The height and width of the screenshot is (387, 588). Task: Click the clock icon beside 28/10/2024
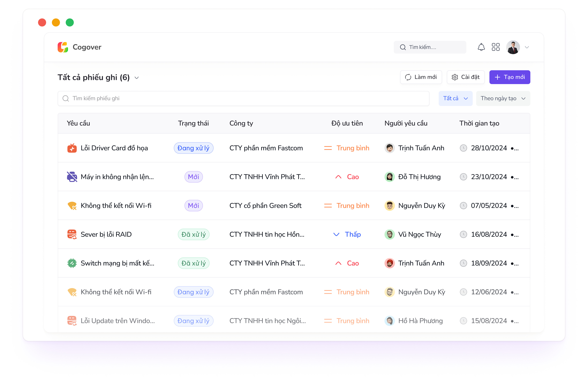(463, 148)
